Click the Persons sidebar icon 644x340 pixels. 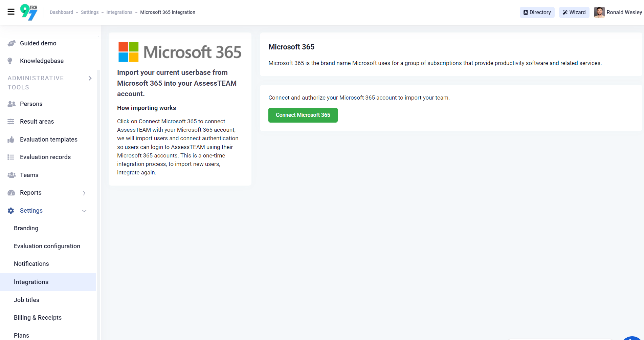point(12,104)
